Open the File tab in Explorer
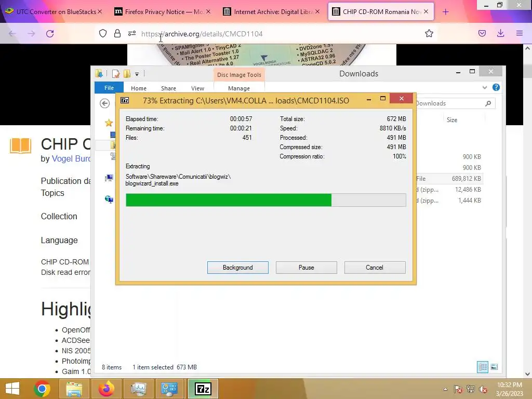This screenshot has width=532, height=399. (x=109, y=88)
